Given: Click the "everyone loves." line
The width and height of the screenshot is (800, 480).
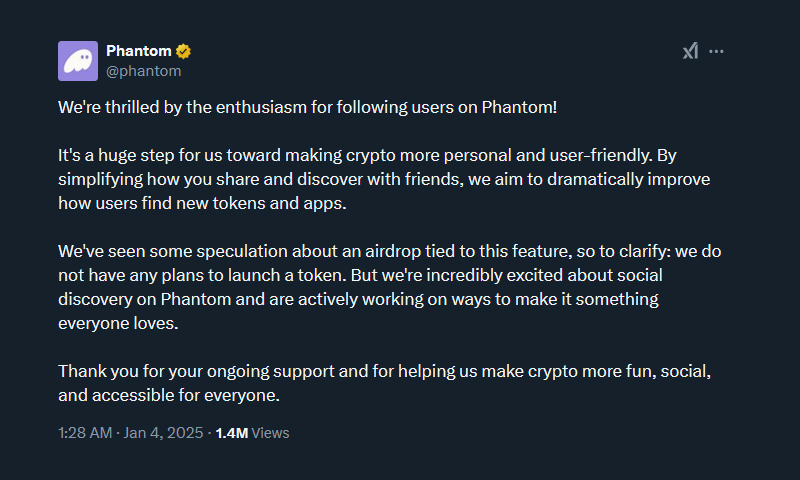Looking at the screenshot, I should (x=118, y=324).
